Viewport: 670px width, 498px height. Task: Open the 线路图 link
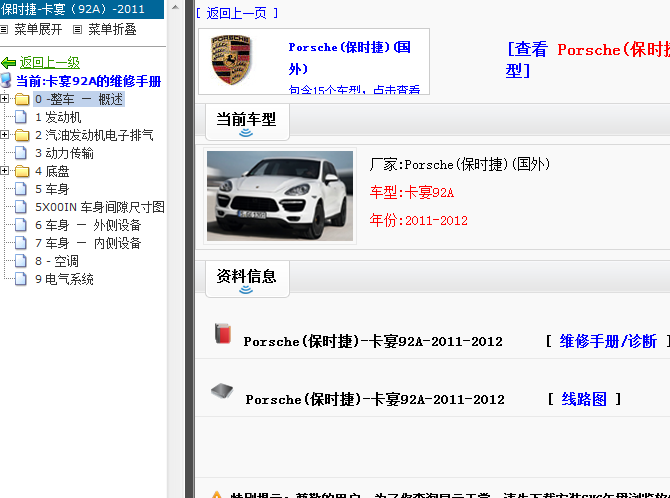[x=584, y=399]
